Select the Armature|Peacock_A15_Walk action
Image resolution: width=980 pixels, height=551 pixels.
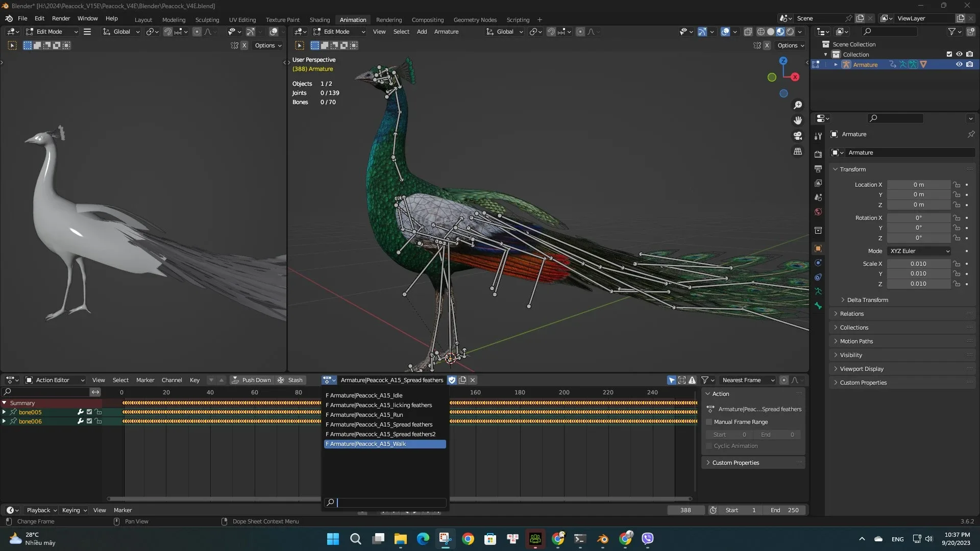point(384,443)
